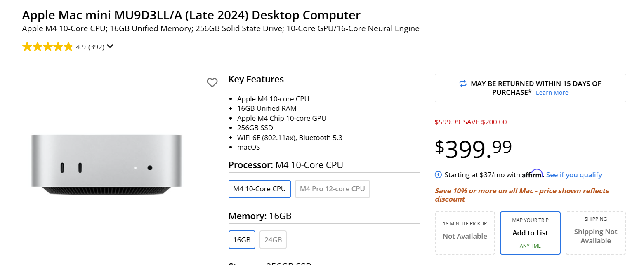This screenshot has height=265, width=644.
Task: Choose the 16GB memory option
Action: click(x=242, y=239)
